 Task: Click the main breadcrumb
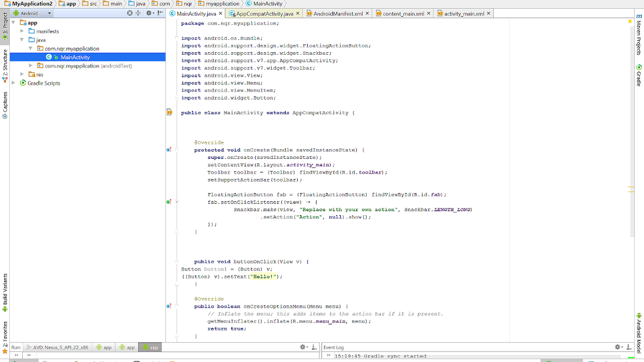tap(113, 4)
